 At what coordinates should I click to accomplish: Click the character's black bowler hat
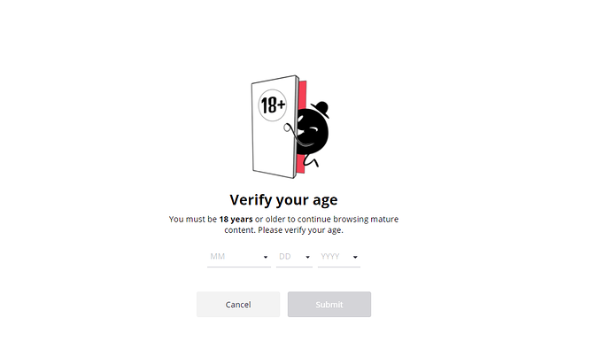coord(319,107)
